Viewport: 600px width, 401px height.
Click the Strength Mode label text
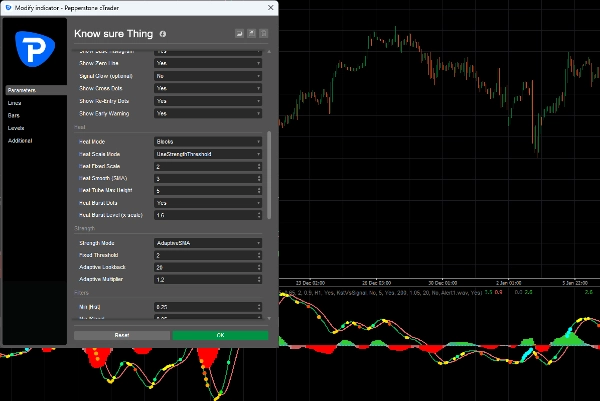(97, 243)
